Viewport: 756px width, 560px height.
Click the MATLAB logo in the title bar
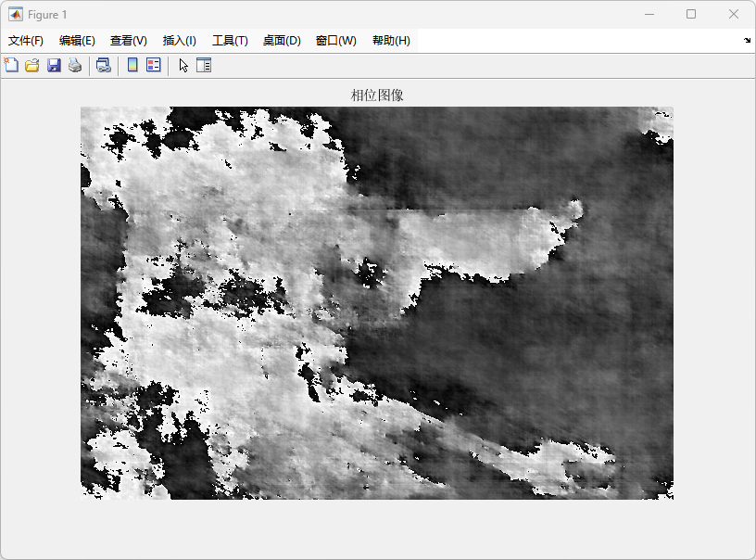16,15
